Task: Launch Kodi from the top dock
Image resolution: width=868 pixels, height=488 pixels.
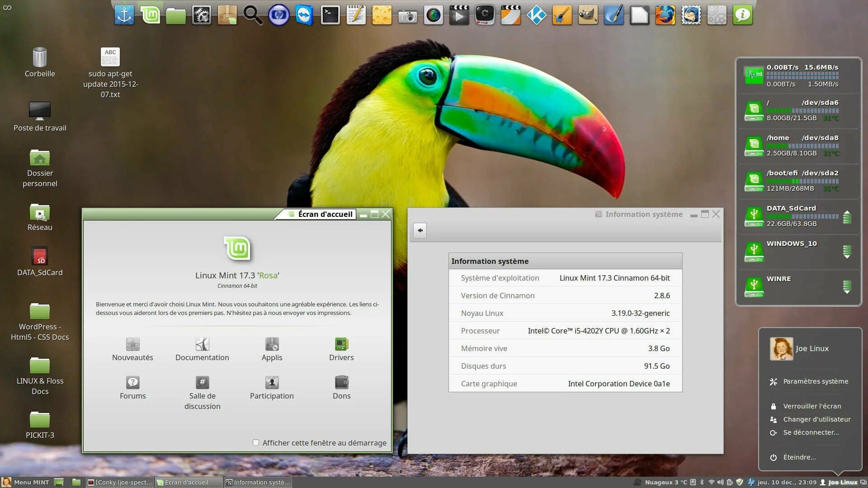Action: point(536,15)
